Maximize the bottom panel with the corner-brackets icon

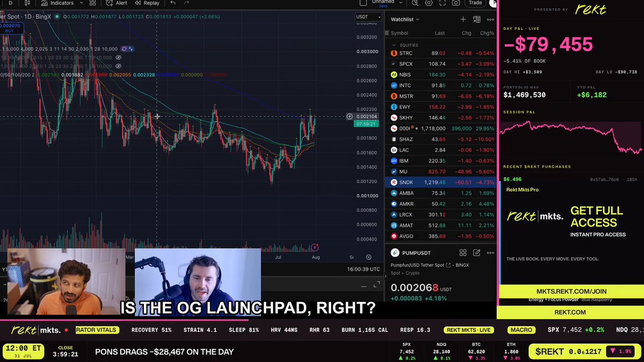(377, 284)
